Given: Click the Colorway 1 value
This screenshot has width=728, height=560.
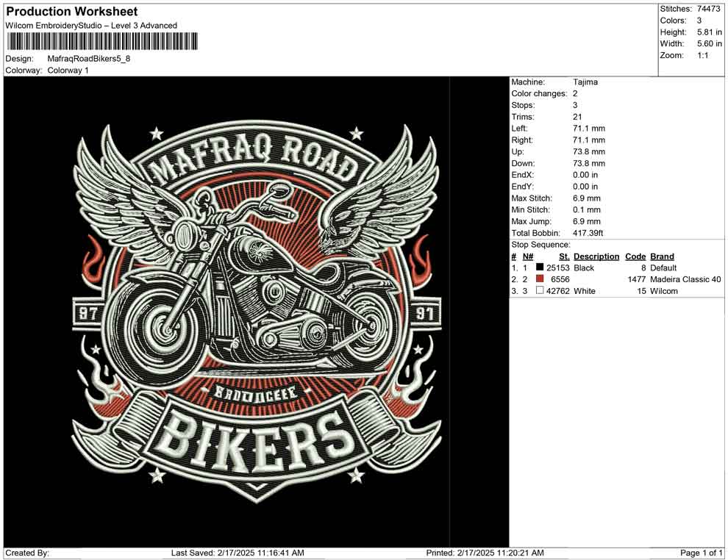Looking at the screenshot, I should coord(68,71).
